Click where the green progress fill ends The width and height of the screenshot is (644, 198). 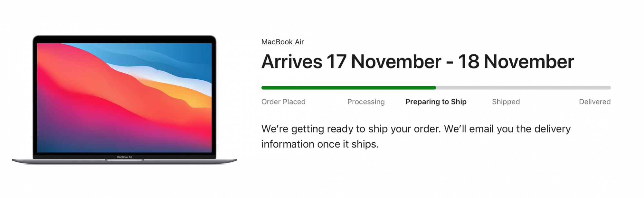(435, 88)
